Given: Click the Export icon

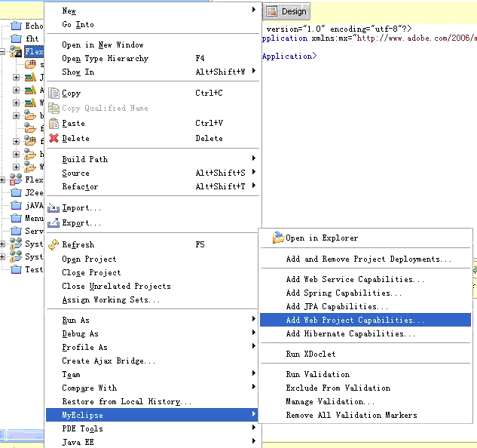Looking at the screenshot, I should point(54,223).
